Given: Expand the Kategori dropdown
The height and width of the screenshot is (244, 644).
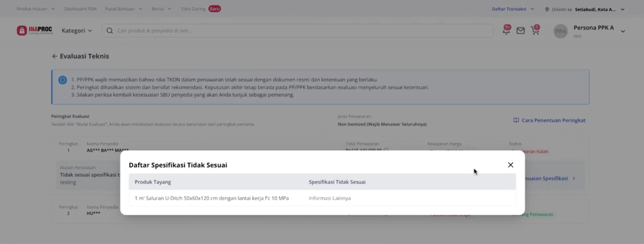Looking at the screenshot, I should coord(76,31).
